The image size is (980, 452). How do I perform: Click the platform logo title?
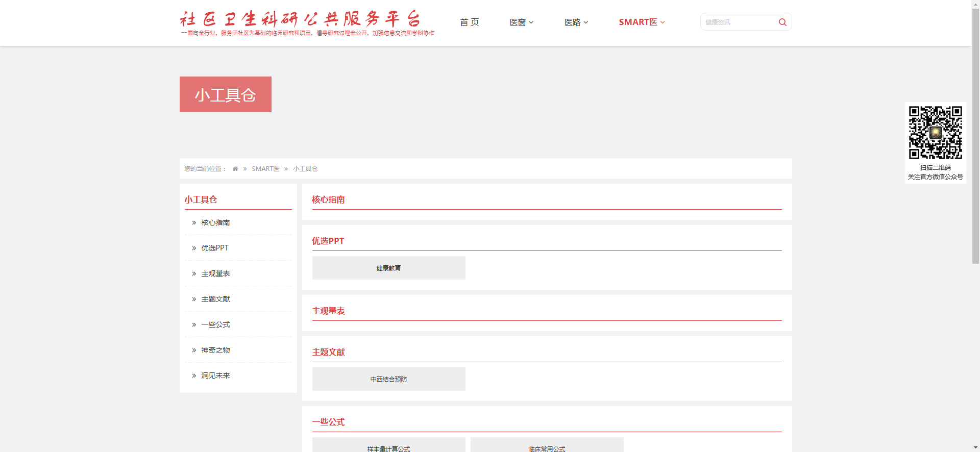click(300, 19)
